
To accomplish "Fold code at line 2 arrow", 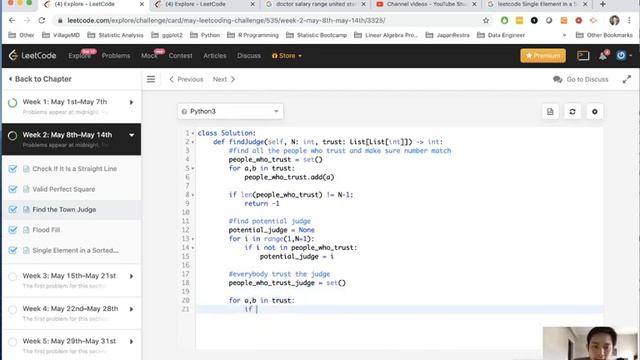I will 193,142.
